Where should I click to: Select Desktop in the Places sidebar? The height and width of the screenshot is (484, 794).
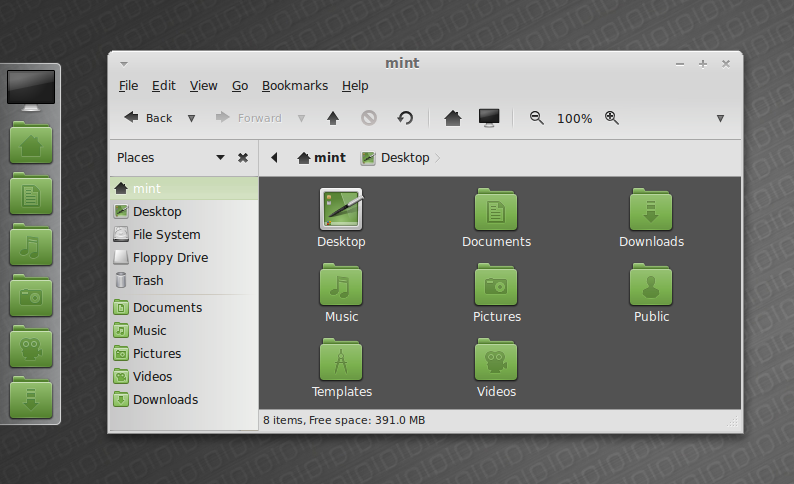(184, 211)
